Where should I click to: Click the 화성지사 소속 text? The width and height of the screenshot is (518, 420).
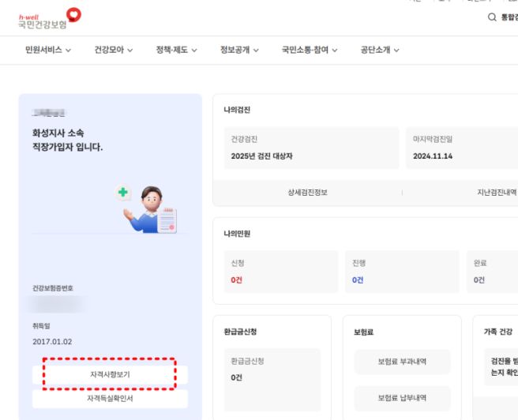tap(58, 133)
